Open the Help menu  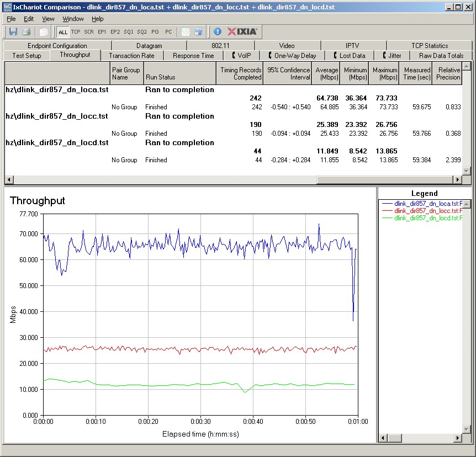tap(98, 19)
